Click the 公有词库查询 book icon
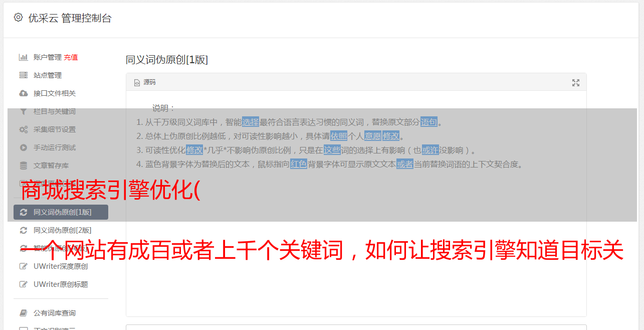The height and width of the screenshot is (330, 644). [x=23, y=313]
